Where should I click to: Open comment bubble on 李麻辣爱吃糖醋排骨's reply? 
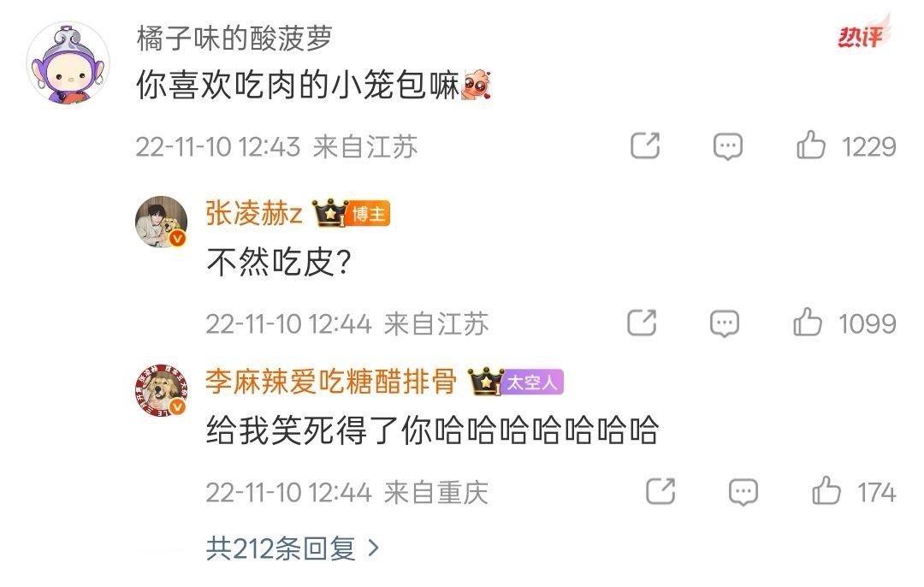coord(743,492)
